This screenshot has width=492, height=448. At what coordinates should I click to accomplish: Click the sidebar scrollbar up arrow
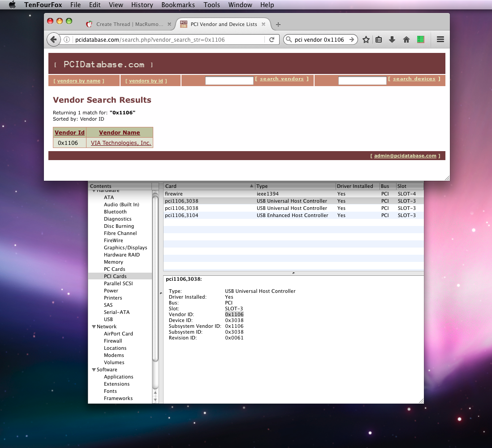click(x=155, y=393)
